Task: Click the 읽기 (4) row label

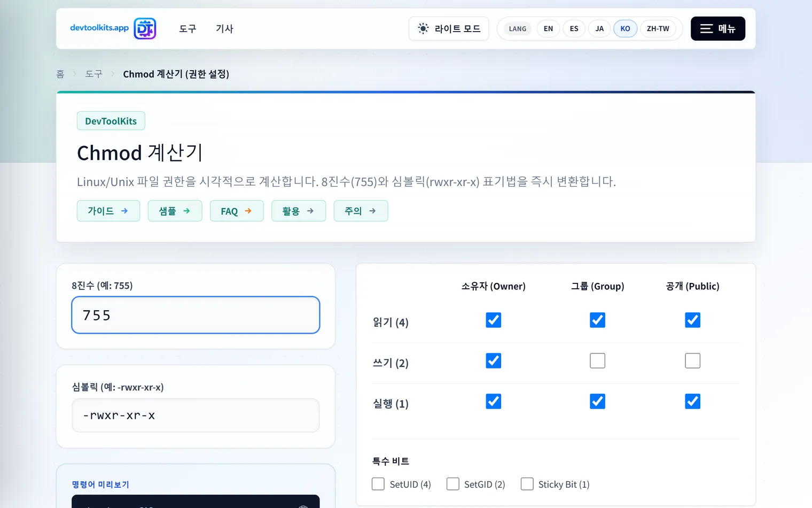Action: pos(391,322)
